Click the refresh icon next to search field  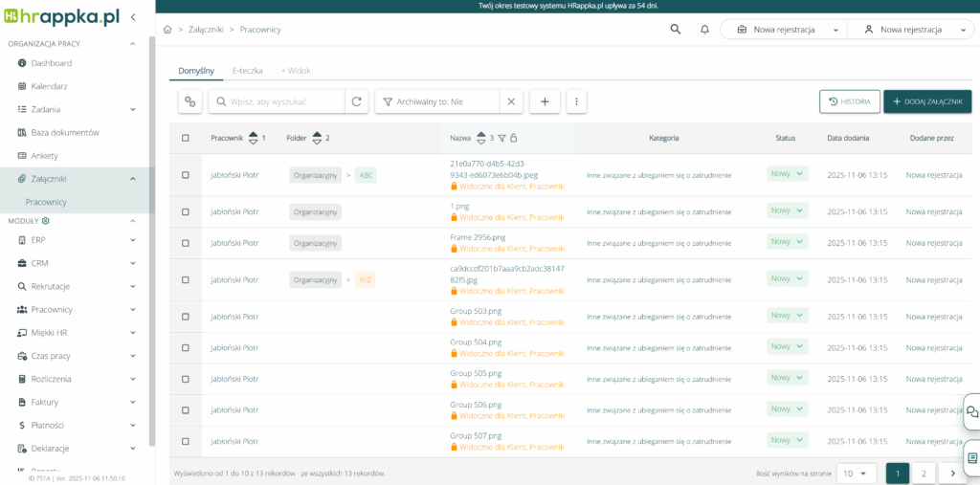(x=356, y=101)
